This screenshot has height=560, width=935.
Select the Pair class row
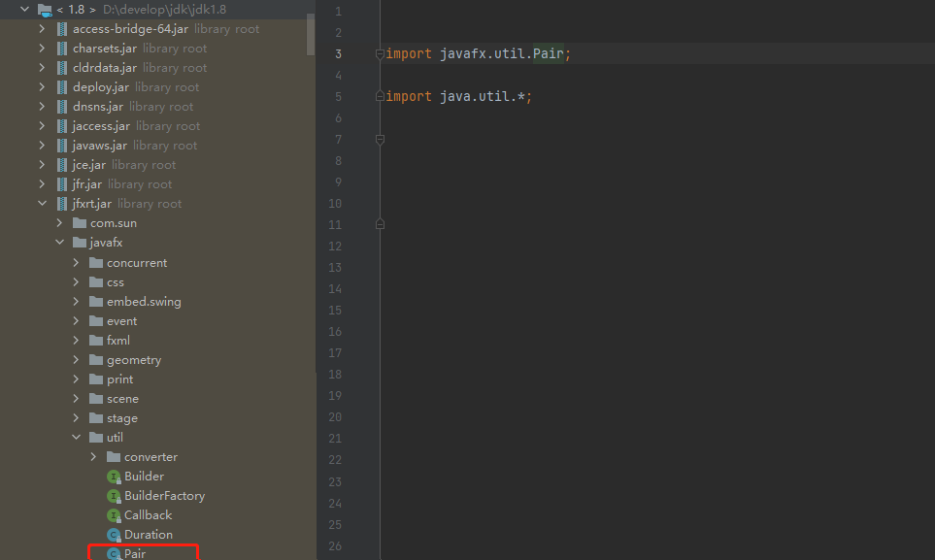(157, 553)
